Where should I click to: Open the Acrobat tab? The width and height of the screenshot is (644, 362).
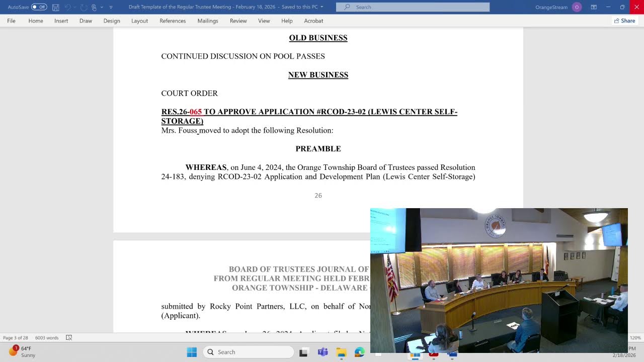(313, 21)
